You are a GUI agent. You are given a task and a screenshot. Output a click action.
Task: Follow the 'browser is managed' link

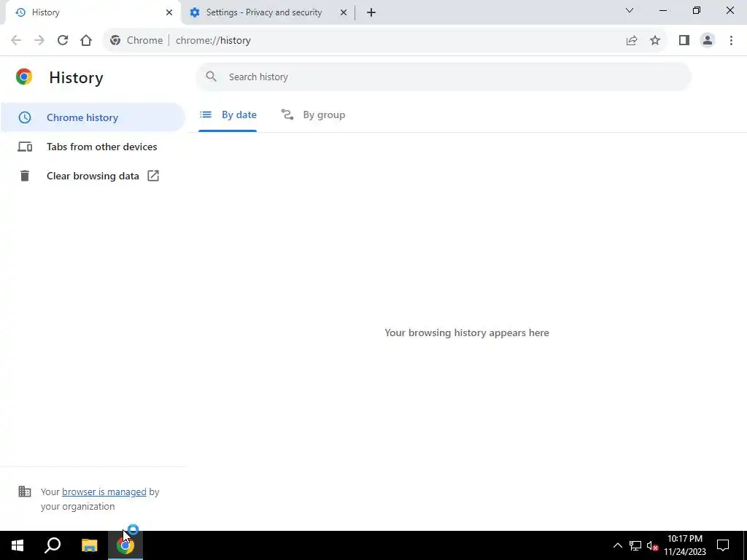[x=104, y=492]
